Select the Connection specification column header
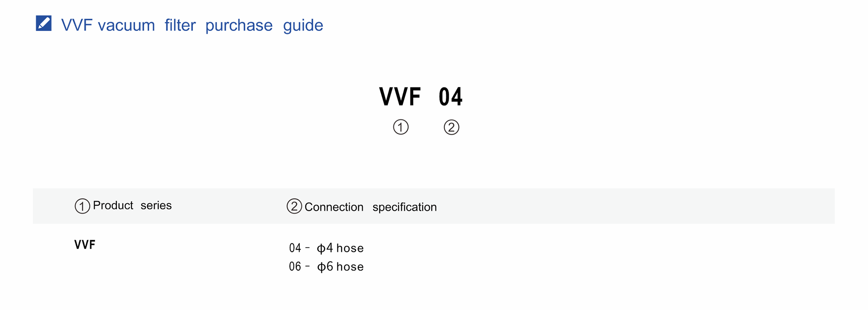This screenshot has width=868, height=310. coord(370,207)
